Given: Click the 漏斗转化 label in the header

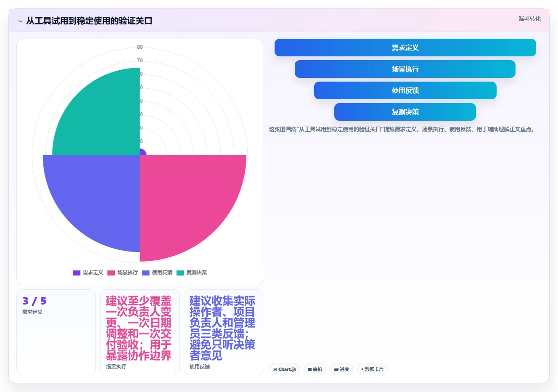Looking at the screenshot, I should pos(529,19).
